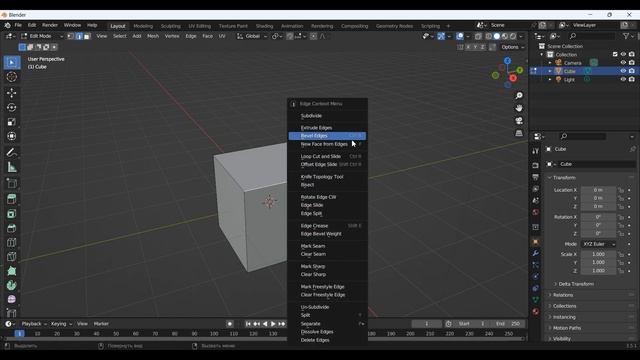Screen dimensions: 640x360
Task: Expand the Collections section
Action: 564,306
